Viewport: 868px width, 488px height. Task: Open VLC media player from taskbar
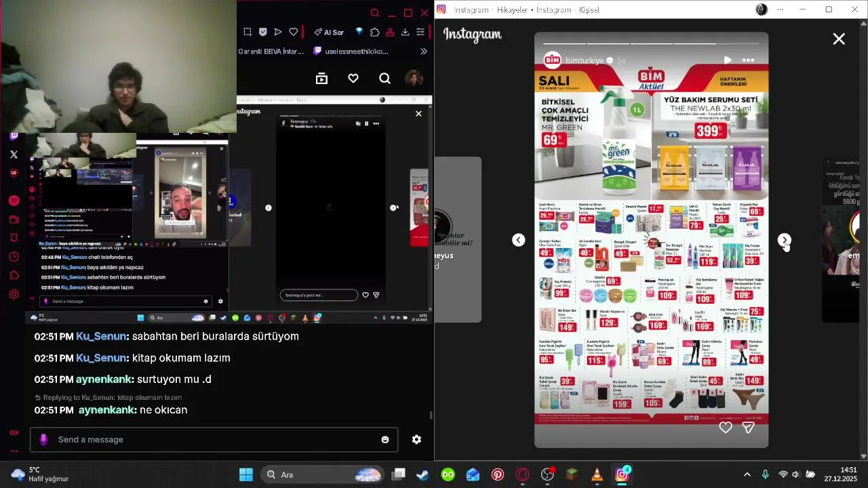597,474
